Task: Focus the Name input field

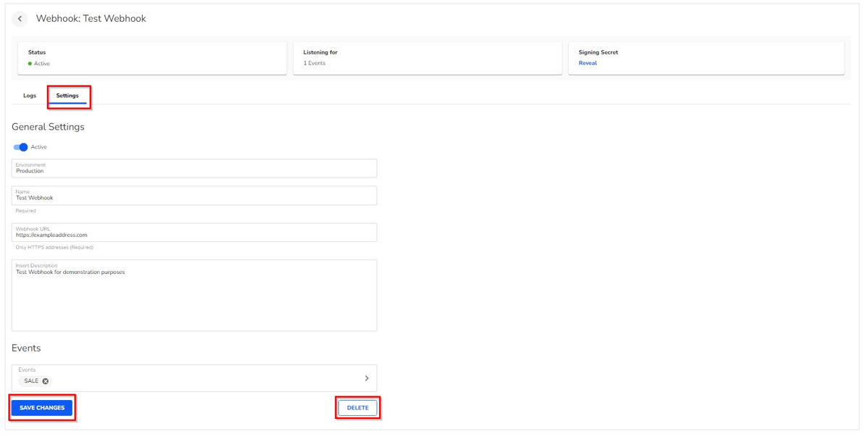Action: tap(193, 196)
